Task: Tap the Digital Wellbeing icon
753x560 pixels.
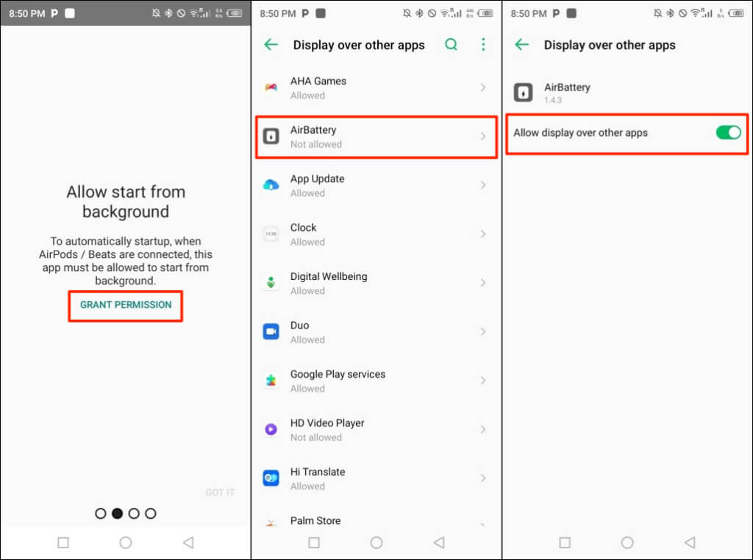Action: coord(271,283)
